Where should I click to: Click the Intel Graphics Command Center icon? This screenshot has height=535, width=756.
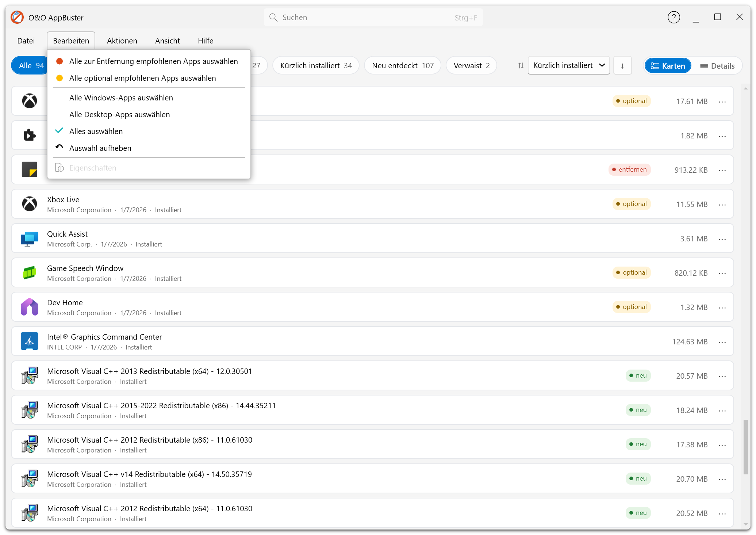[x=30, y=341]
